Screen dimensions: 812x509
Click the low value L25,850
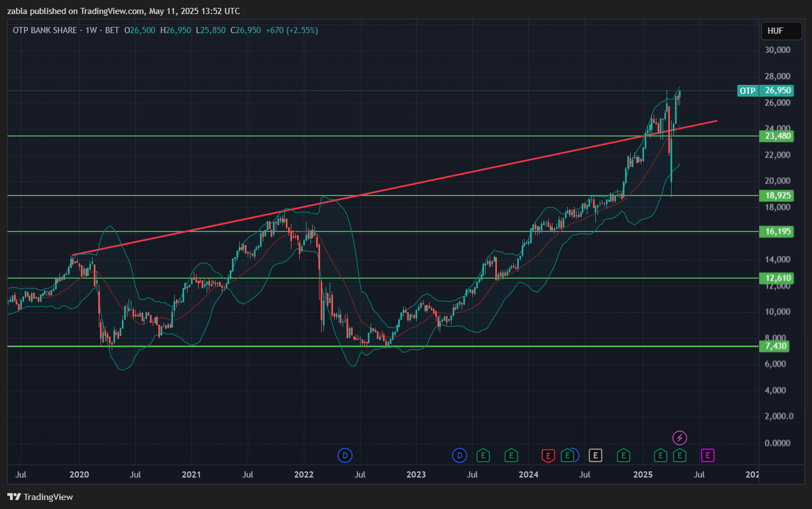click(211, 30)
